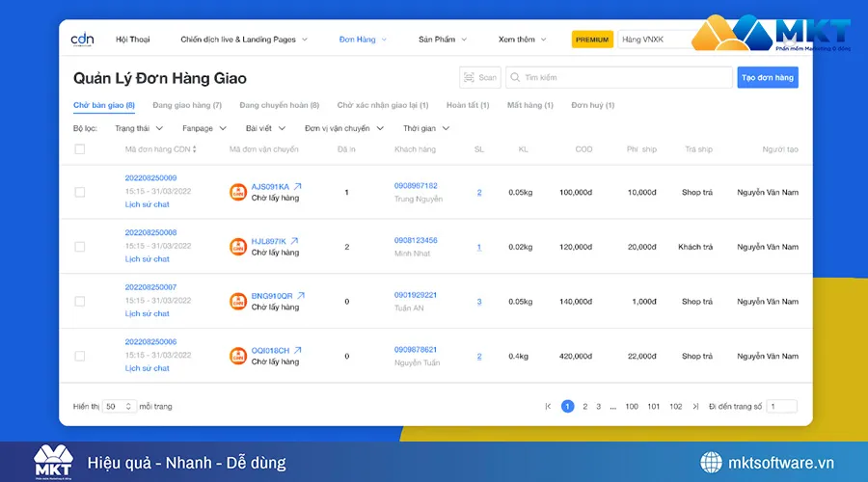Expand the Đơn vị vận chuyển filter

[343, 128]
